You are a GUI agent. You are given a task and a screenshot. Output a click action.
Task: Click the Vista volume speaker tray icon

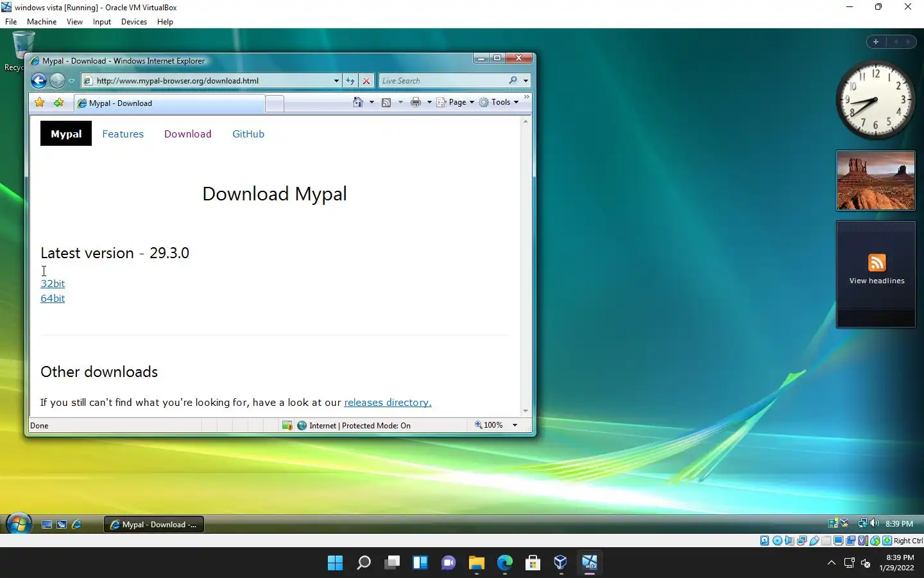(x=875, y=523)
